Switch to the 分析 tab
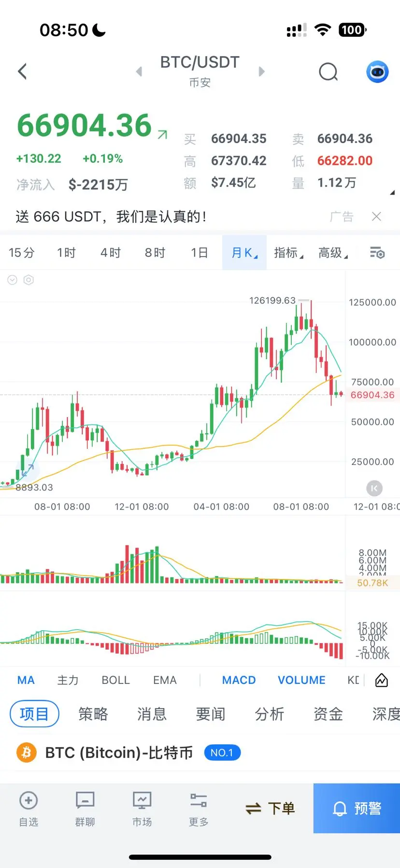 (270, 714)
